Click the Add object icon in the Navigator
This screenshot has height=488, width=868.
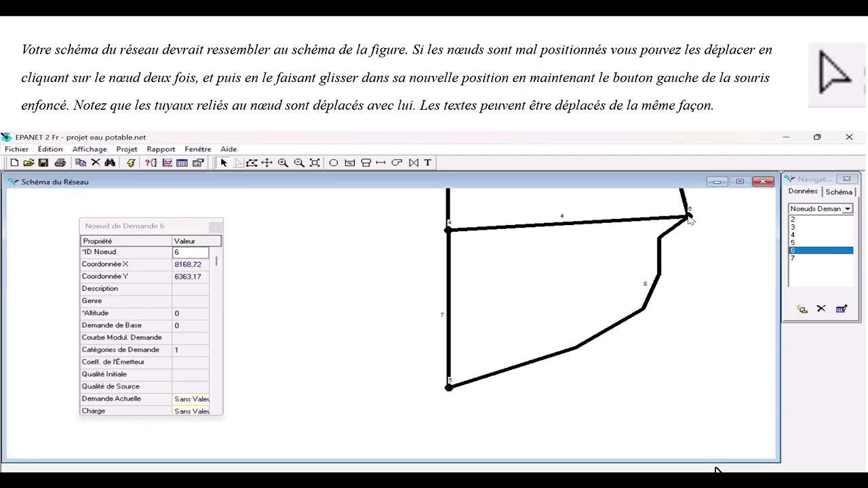(802, 309)
